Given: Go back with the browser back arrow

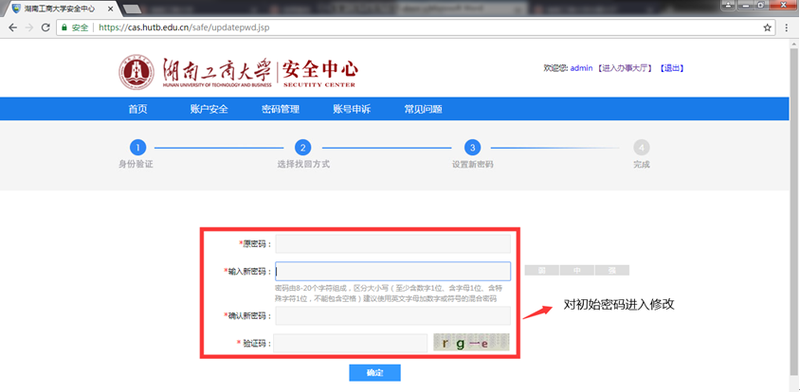Looking at the screenshot, I should pos(13,28).
